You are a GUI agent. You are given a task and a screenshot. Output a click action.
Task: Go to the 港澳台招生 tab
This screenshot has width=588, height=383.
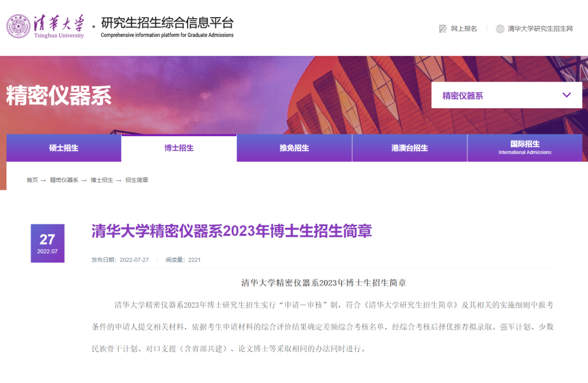(409, 148)
